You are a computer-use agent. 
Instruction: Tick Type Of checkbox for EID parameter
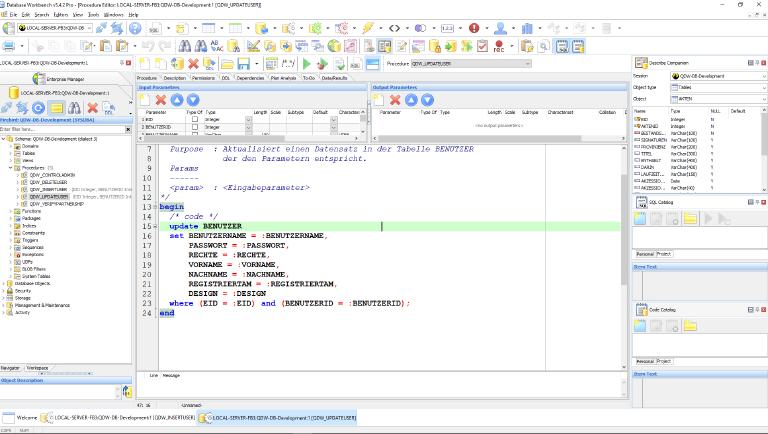(195, 120)
